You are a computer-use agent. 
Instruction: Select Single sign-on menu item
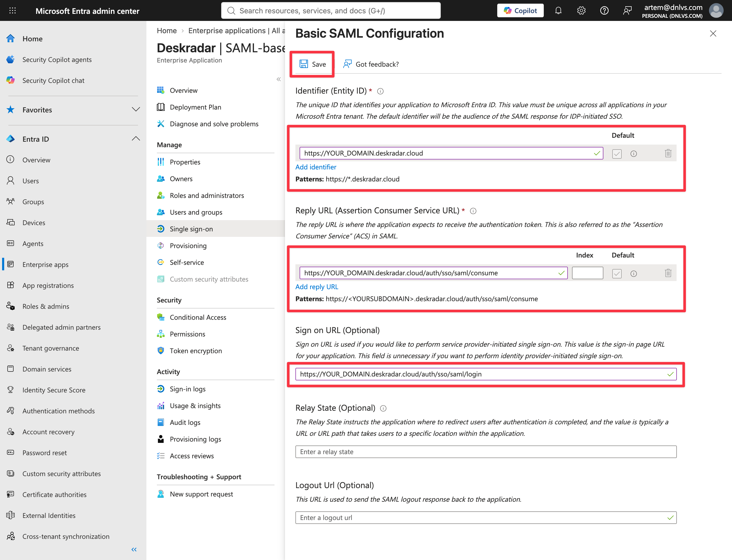(216, 229)
